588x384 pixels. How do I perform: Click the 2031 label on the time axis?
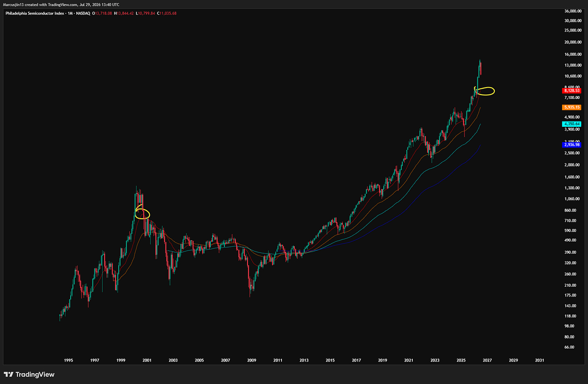click(540, 360)
